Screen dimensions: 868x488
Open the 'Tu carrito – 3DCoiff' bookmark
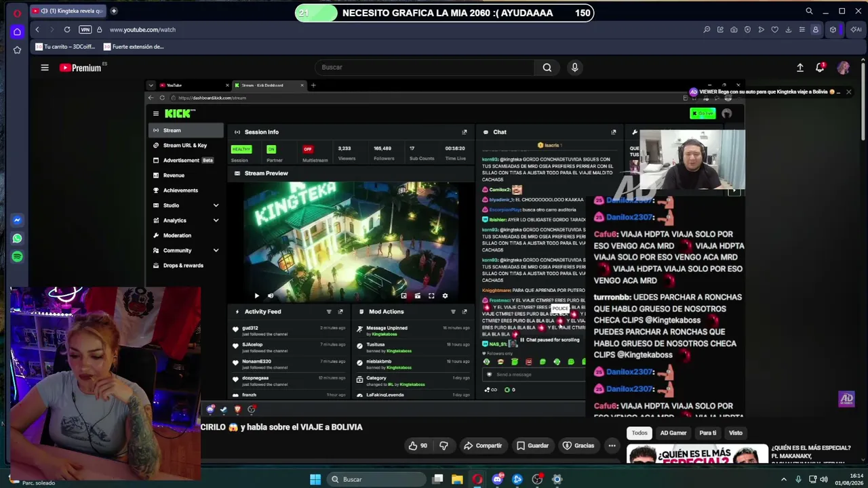[x=65, y=47]
